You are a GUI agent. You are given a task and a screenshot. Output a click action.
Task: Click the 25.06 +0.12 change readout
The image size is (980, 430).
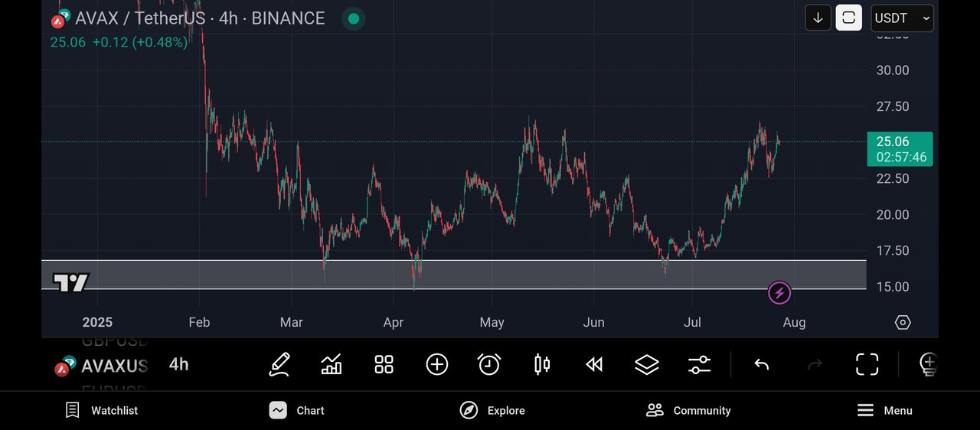(119, 43)
